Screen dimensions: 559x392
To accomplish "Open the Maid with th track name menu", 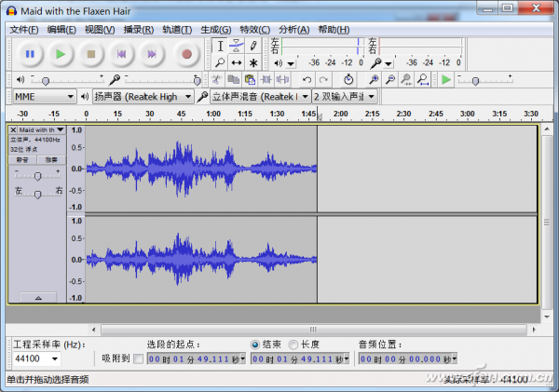I will pos(41,129).
